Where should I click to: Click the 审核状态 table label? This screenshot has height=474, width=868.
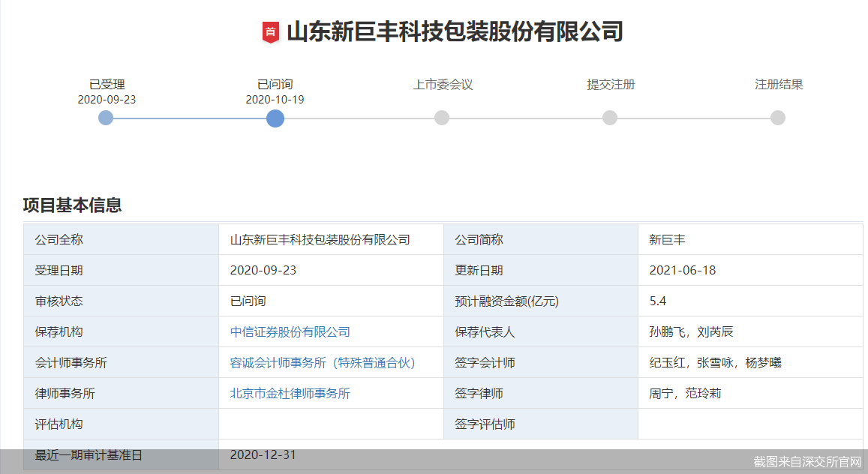click(x=59, y=301)
